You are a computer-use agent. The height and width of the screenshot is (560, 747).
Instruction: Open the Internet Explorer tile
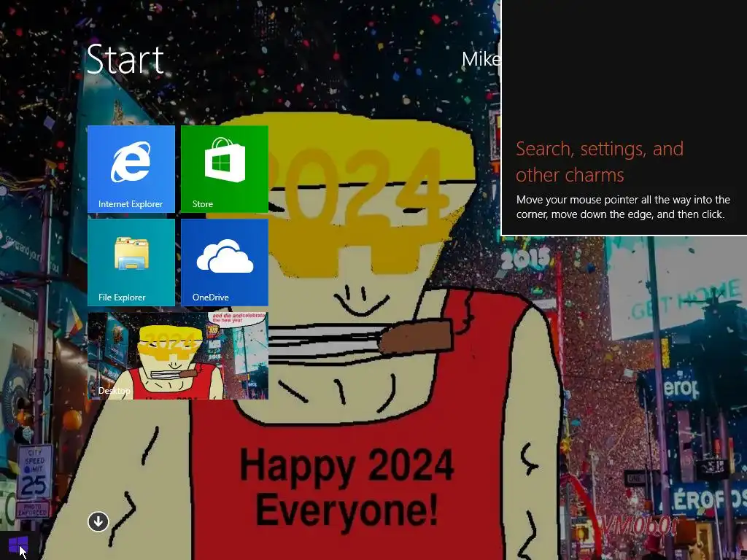[131, 169]
